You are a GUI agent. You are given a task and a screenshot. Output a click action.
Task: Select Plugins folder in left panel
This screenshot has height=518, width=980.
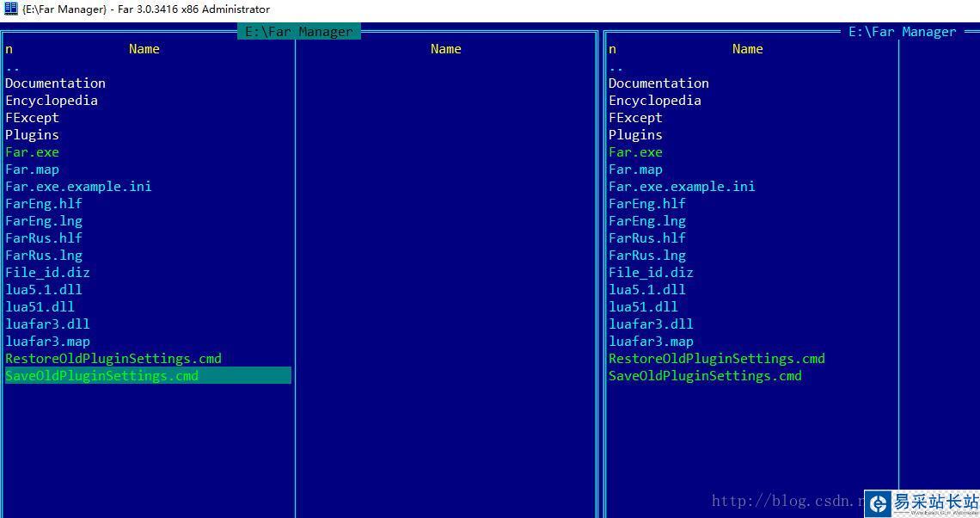click(x=32, y=134)
